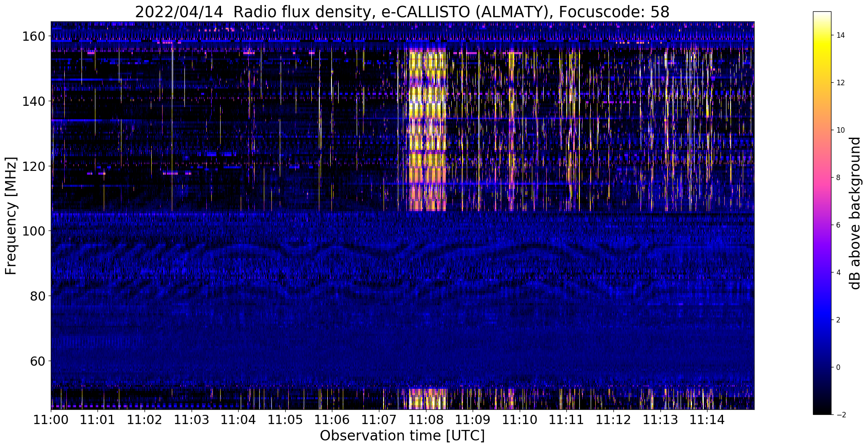Click the 11:00 time tick label
The height and width of the screenshot is (448, 868).
(51, 419)
